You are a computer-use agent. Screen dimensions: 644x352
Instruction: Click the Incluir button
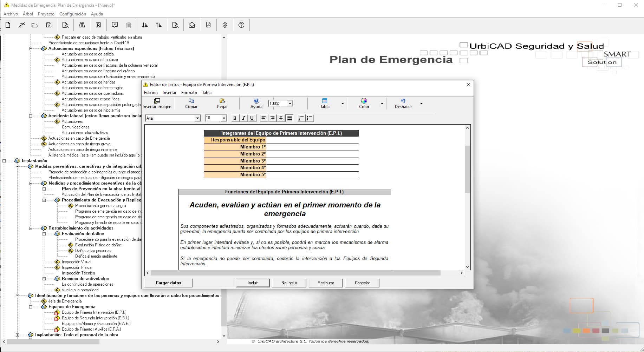[x=253, y=283]
